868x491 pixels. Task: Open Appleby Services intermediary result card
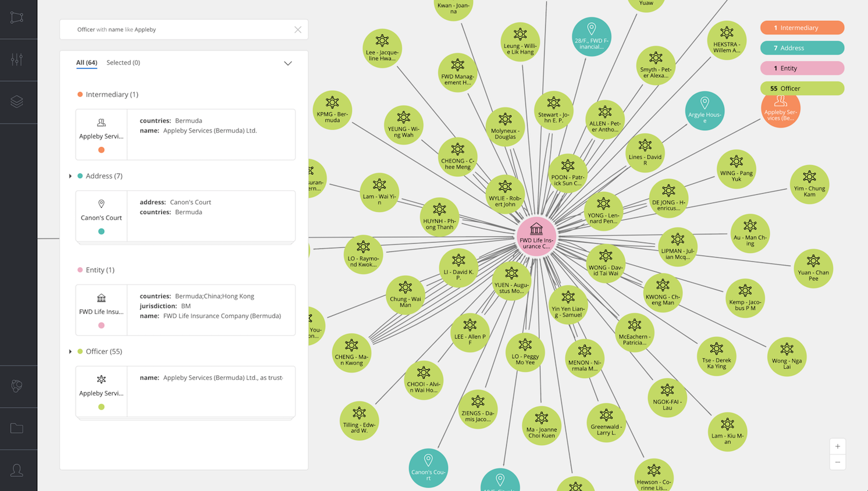[186, 134]
